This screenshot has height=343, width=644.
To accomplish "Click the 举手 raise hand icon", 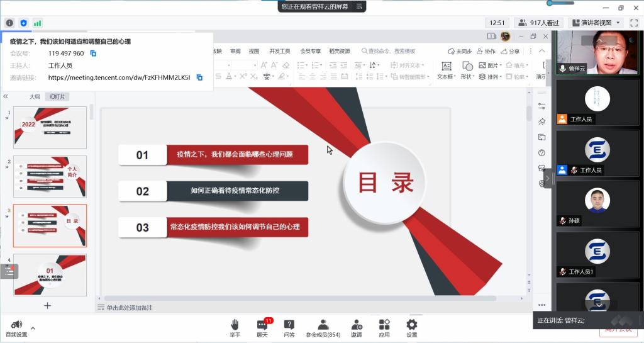I will (235, 325).
